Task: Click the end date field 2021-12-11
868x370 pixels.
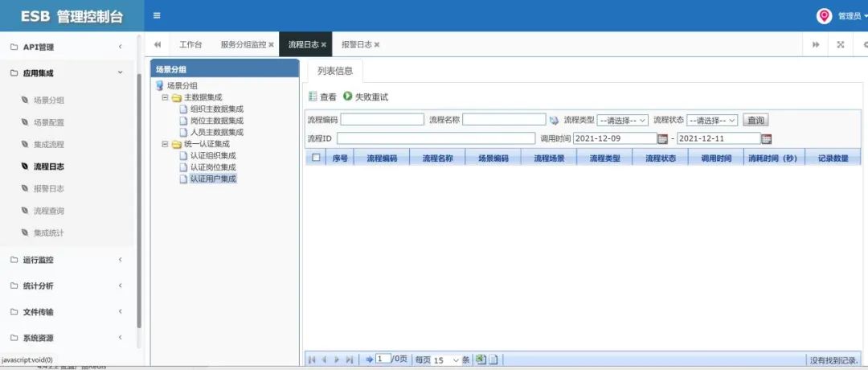Action: click(x=719, y=138)
